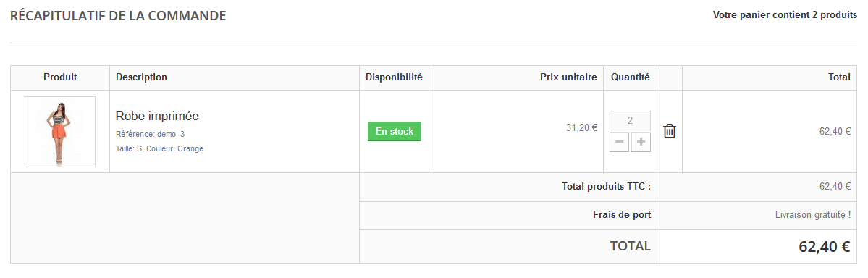Click the Quantité column header
Screen dimensions: 868x278
(630, 77)
